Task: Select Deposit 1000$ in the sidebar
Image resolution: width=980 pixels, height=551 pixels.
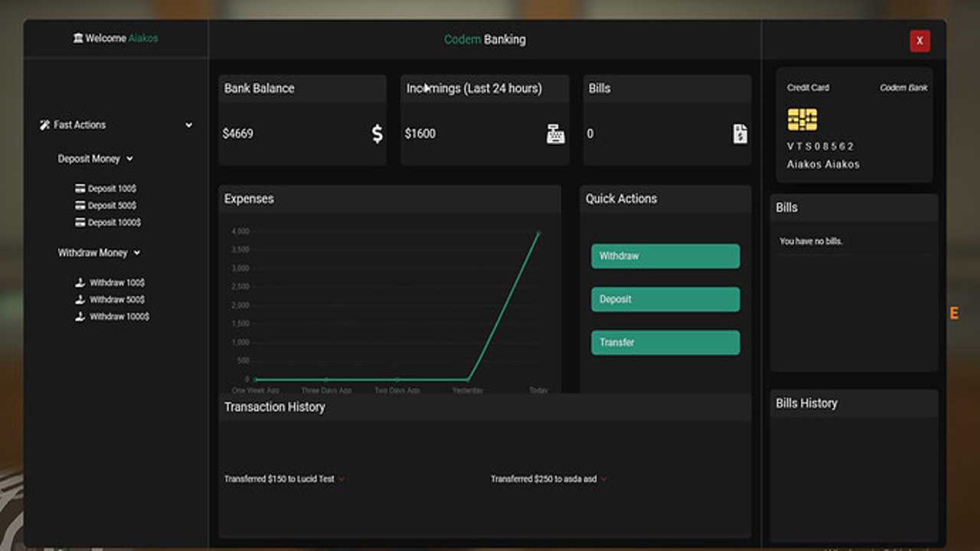Action: pyautogui.click(x=113, y=222)
